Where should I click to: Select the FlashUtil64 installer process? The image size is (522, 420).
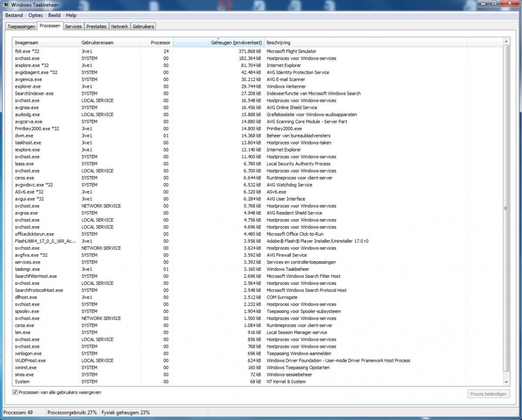[x=258, y=241]
